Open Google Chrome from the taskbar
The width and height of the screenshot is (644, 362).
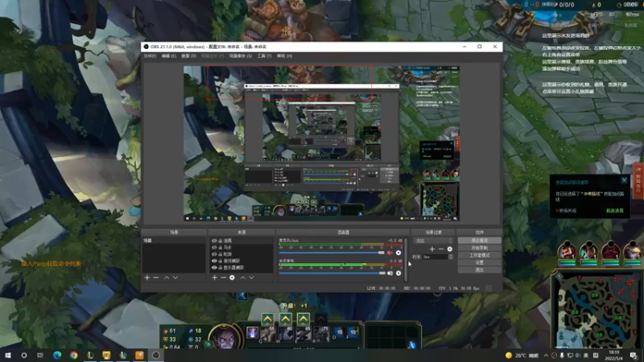(x=73, y=356)
